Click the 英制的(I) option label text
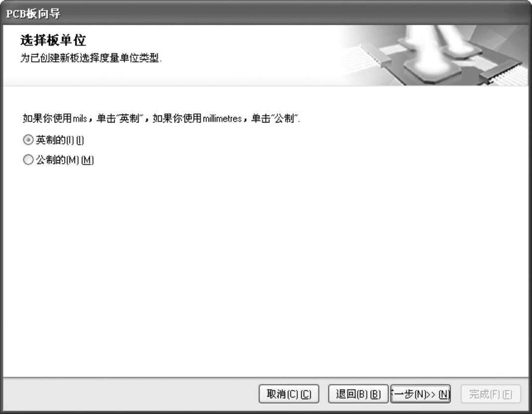This screenshot has height=414, width=532. [60, 140]
